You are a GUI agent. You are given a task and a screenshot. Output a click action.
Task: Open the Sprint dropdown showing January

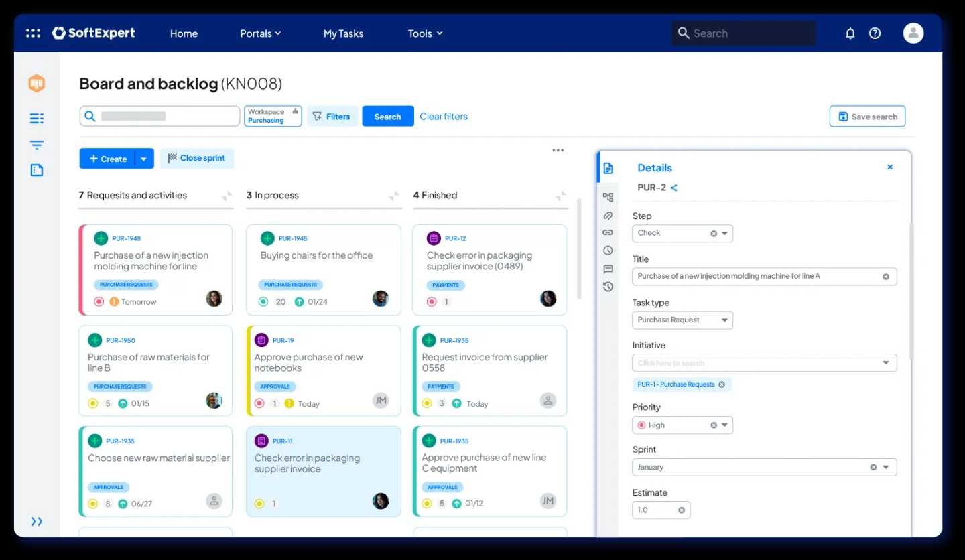(885, 467)
